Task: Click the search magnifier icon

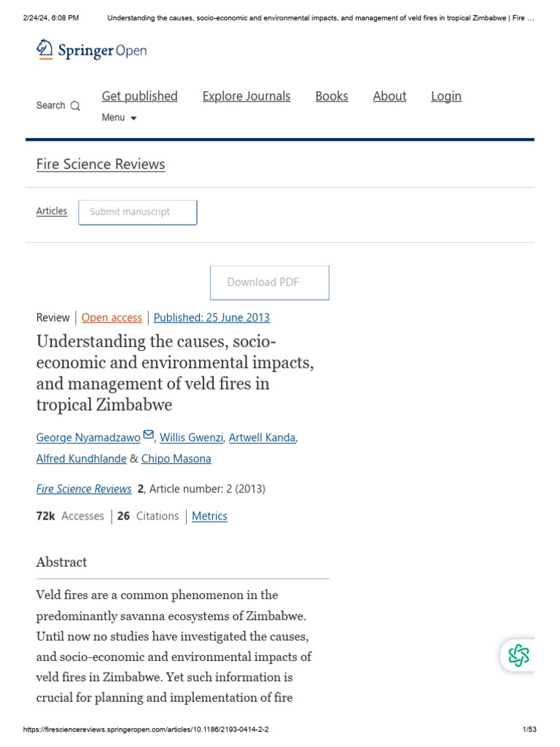Action: click(x=75, y=106)
